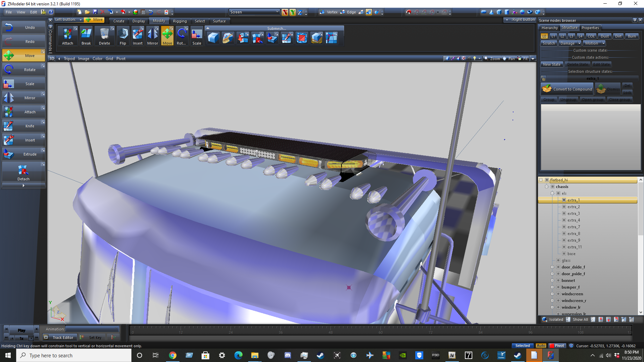Switch to the Surface tab
This screenshot has height=362, width=644.
pos(219,21)
